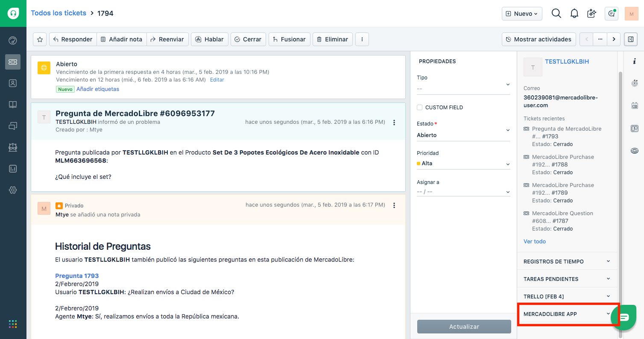This screenshot has height=339, width=644.
Task: Open recent ticket #1793
Action: point(567,132)
